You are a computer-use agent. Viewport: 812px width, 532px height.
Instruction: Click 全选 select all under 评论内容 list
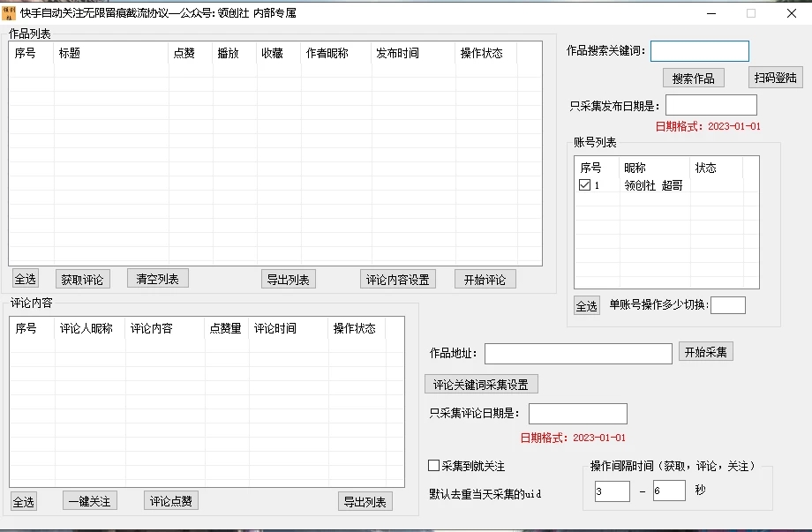click(x=24, y=500)
